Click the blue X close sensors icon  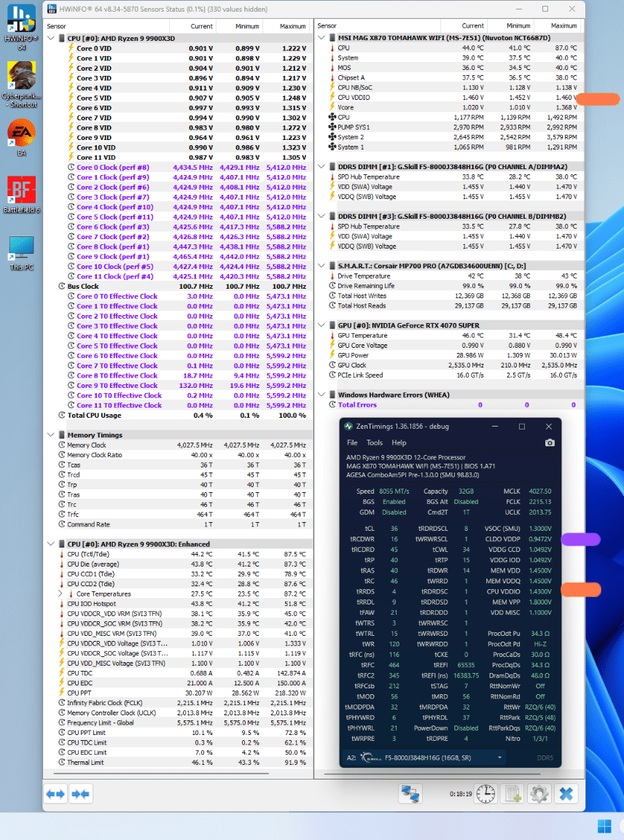(x=566, y=793)
